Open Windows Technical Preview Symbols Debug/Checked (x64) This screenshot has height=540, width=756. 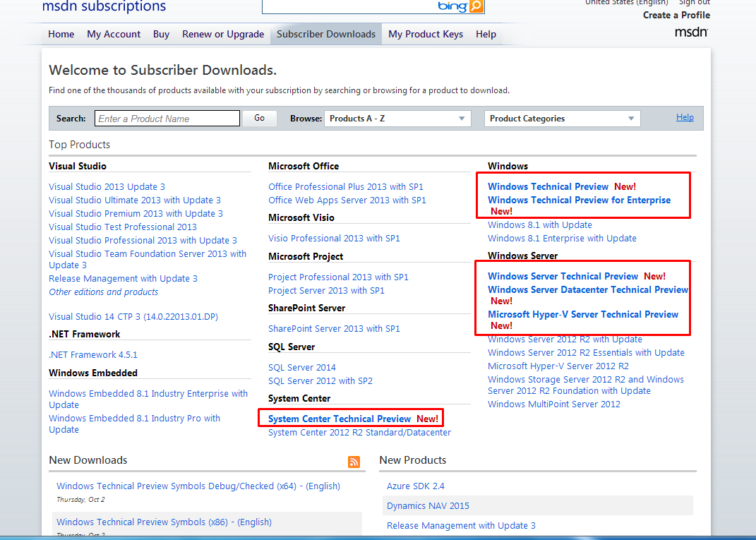pyautogui.click(x=198, y=486)
